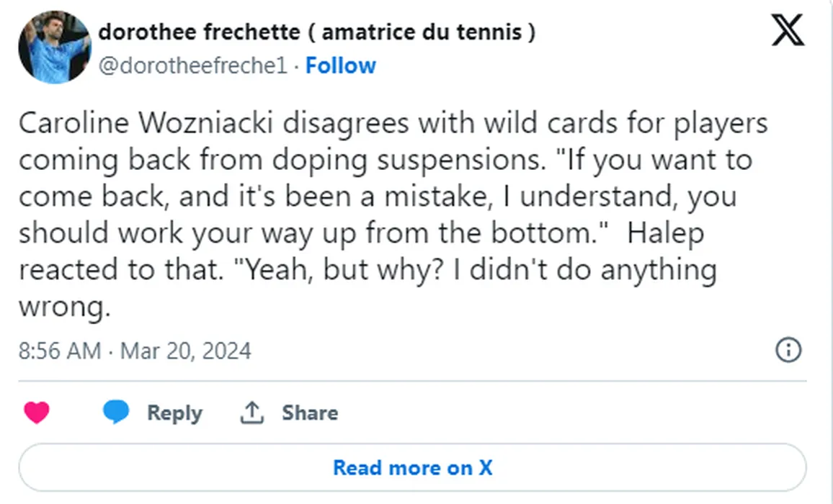Click the 'Share' text label
This screenshot has height=504, width=833.
[310, 413]
